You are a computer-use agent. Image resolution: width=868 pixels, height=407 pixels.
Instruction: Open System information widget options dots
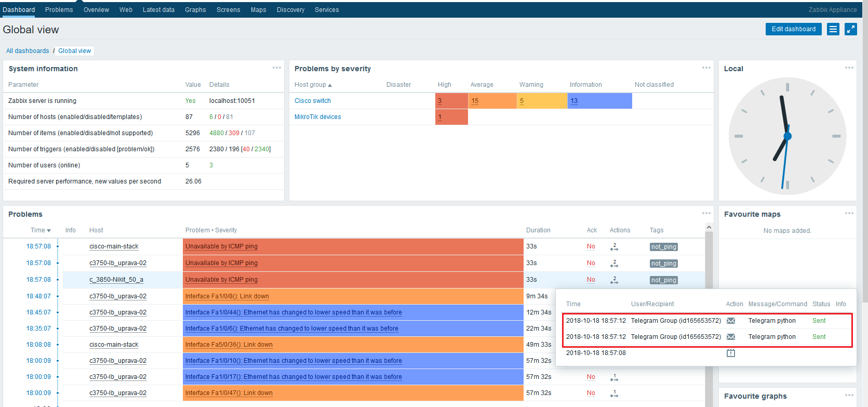[277, 68]
